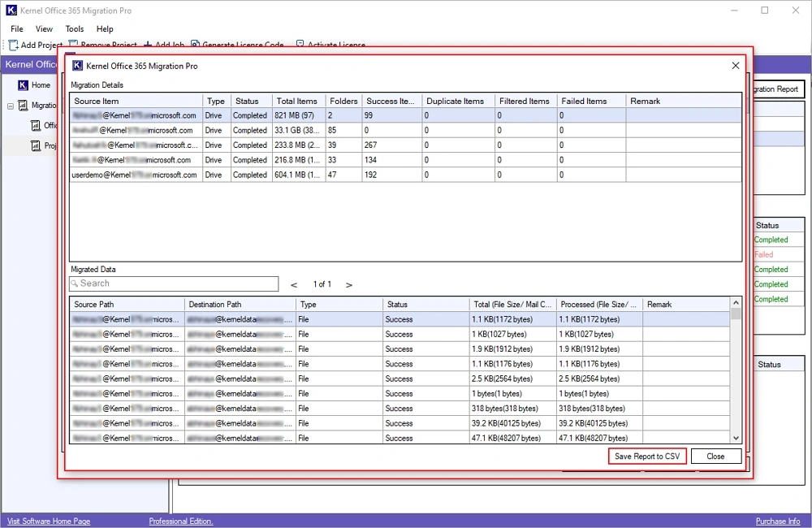Select the Add Job toolbar icon
Screen dimensions: 812x528
[146, 45]
